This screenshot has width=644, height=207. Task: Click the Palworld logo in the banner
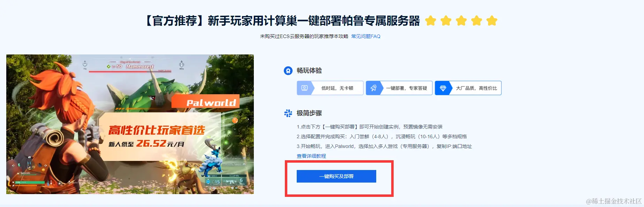point(211,103)
